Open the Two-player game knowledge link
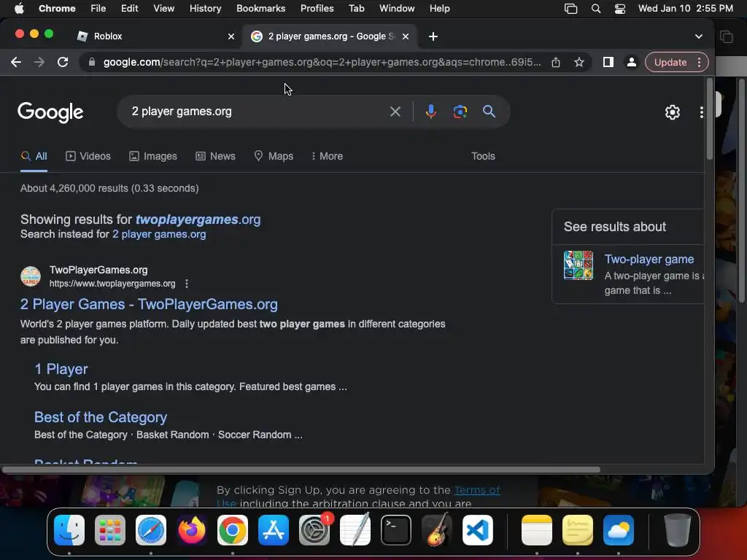The height and width of the screenshot is (560, 747). click(x=649, y=259)
